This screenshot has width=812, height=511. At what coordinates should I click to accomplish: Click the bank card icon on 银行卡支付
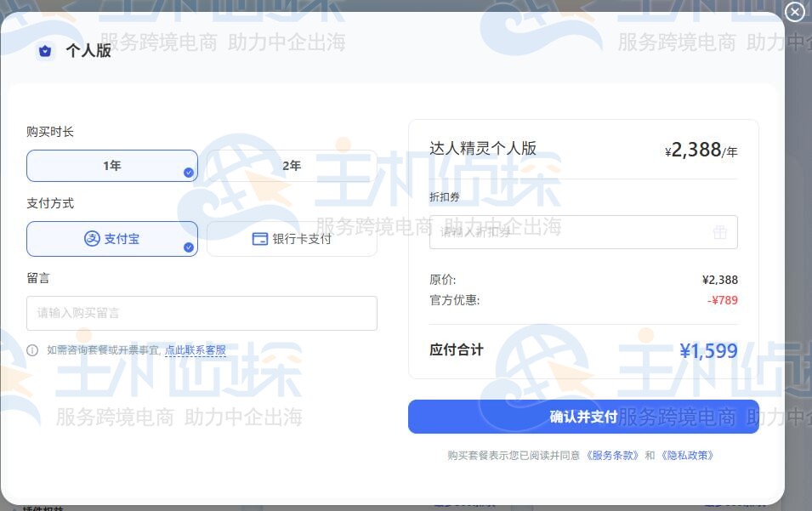(x=260, y=239)
